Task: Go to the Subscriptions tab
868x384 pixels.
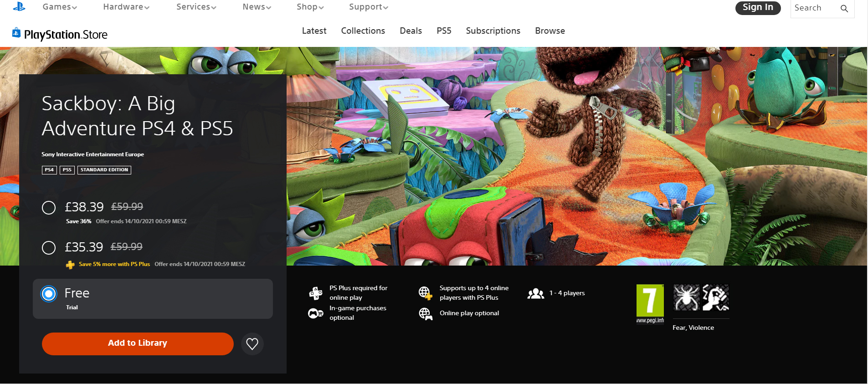Action: click(493, 31)
